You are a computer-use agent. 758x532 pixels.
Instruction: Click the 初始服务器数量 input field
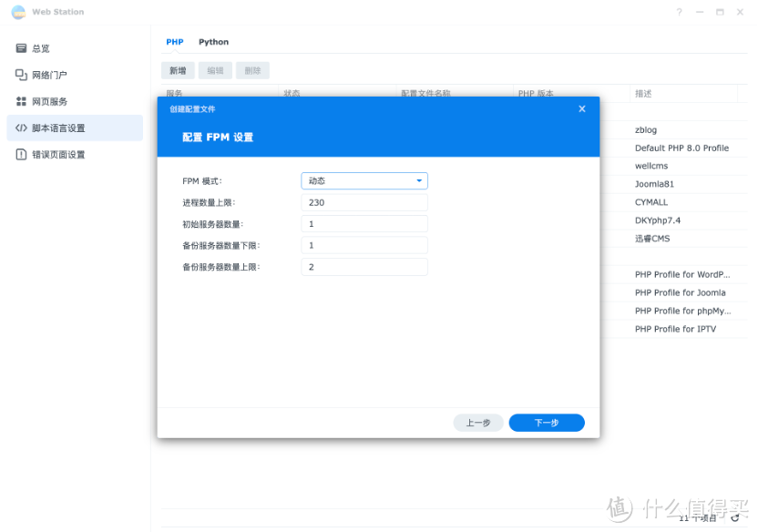(x=364, y=224)
